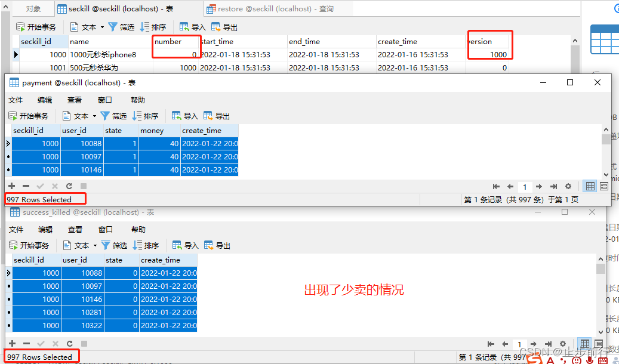The height and width of the screenshot is (364, 619).
Task: Click payment window vertical scrollbar down arrow
Action: (x=606, y=174)
